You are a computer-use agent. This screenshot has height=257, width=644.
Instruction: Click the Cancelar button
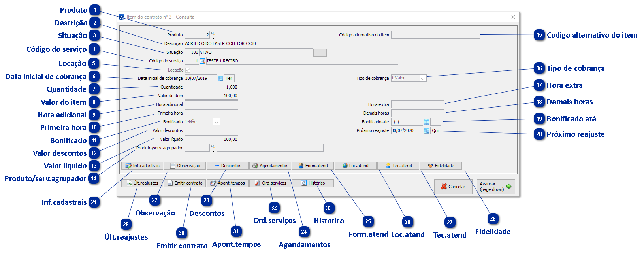point(453,187)
